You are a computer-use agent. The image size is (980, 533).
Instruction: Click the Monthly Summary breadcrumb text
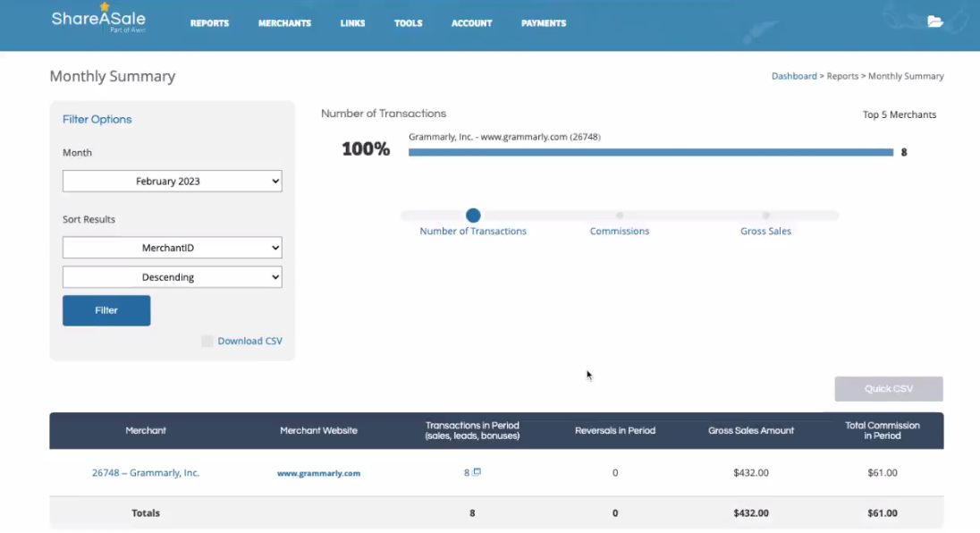coord(906,76)
